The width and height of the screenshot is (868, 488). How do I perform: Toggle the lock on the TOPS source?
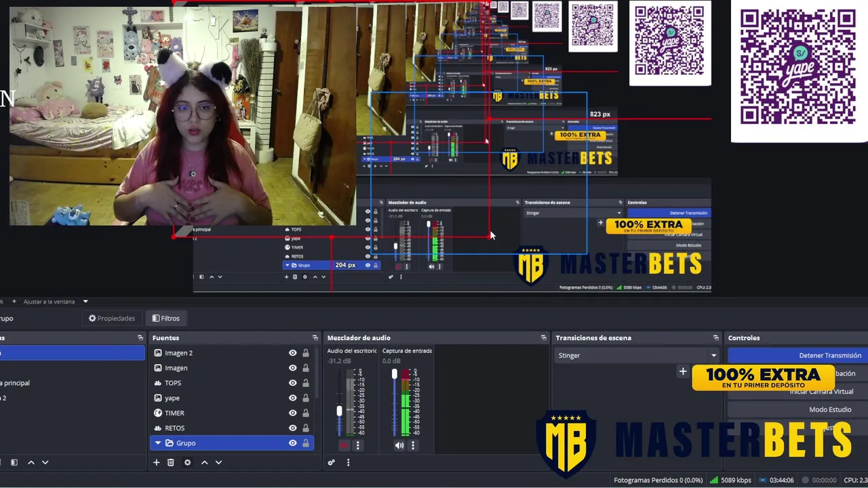pos(306,383)
